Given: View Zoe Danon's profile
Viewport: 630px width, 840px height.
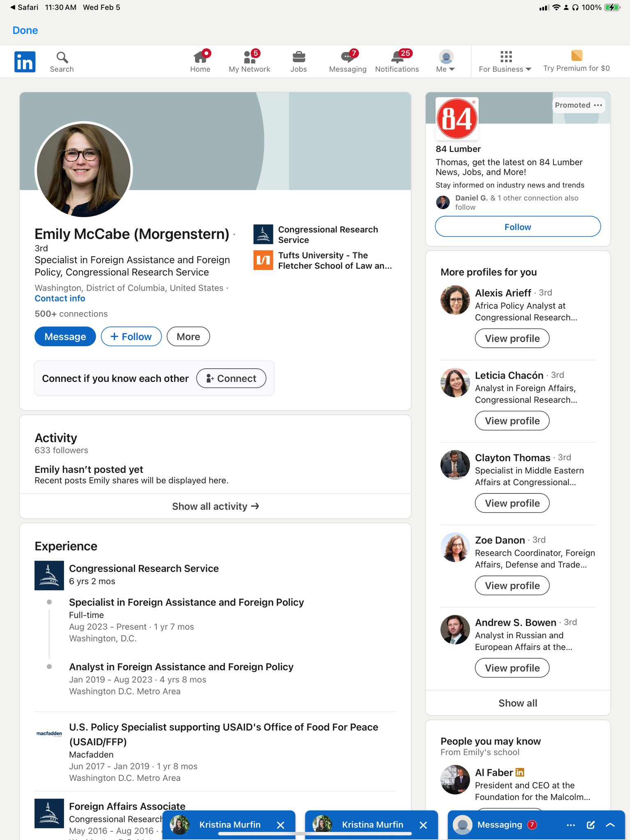Looking at the screenshot, I should 512,586.
